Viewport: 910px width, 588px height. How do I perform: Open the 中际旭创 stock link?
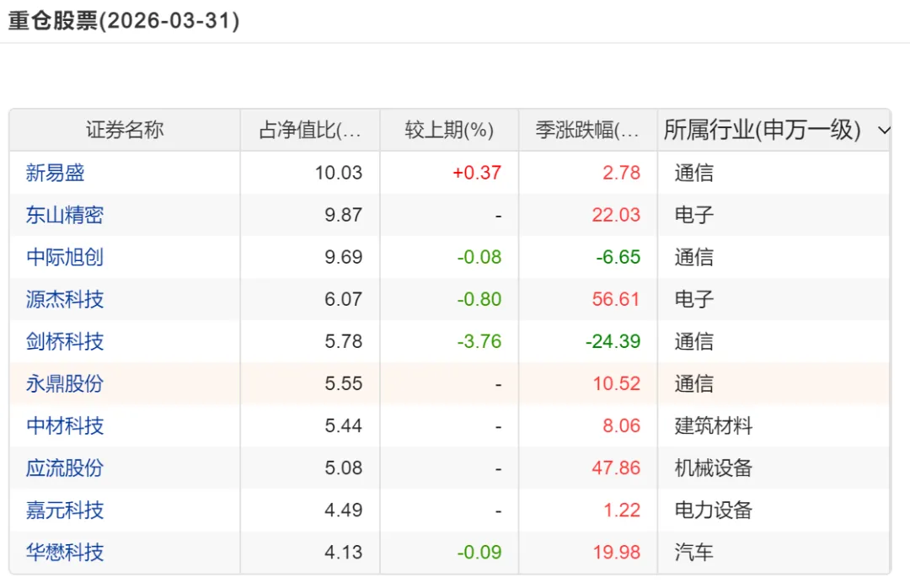pyautogui.click(x=64, y=257)
